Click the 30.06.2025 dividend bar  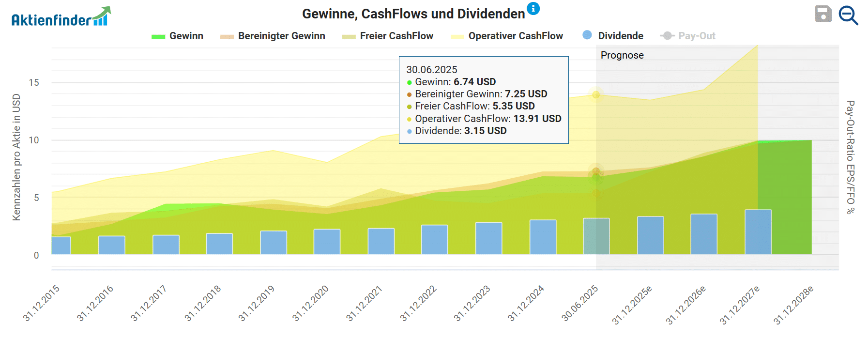596,236
